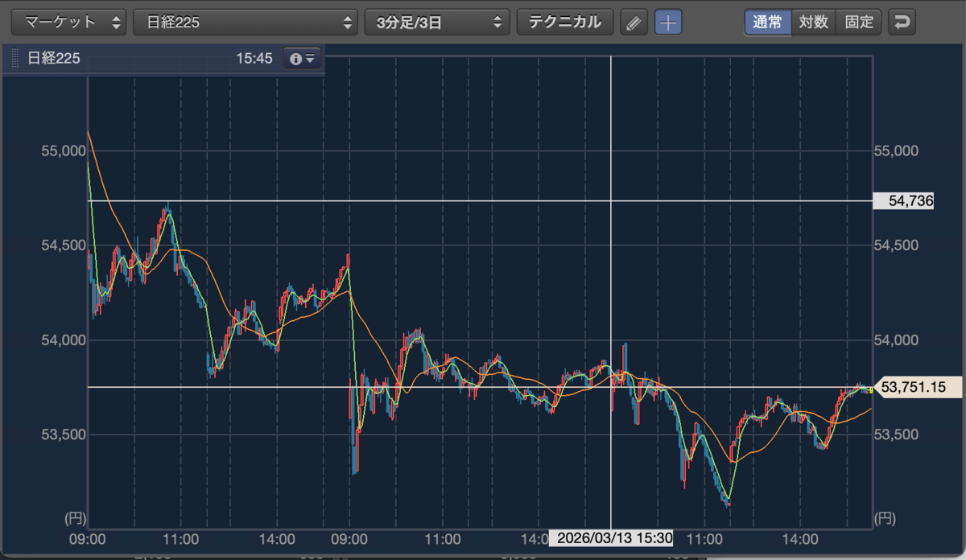The image size is (966, 560).
Task: Switch the scale to 通常 mode
Action: 767,22
